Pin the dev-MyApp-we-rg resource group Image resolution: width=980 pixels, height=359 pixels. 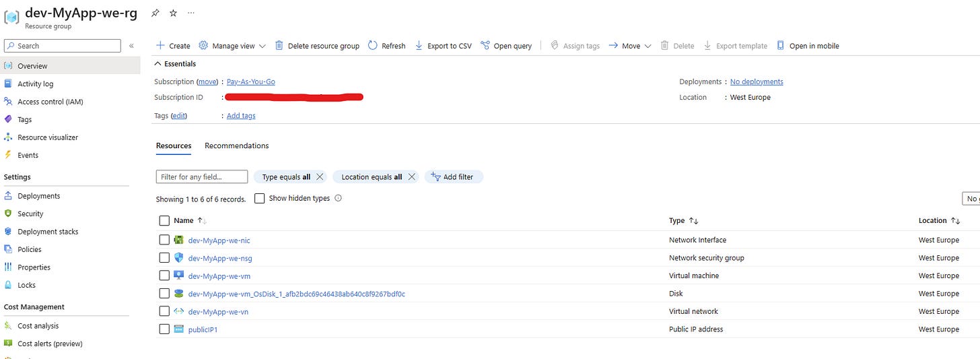coord(155,13)
